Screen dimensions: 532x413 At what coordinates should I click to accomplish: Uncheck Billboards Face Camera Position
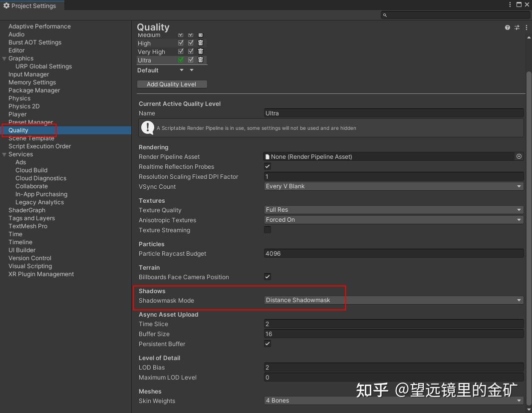tap(267, 277)
